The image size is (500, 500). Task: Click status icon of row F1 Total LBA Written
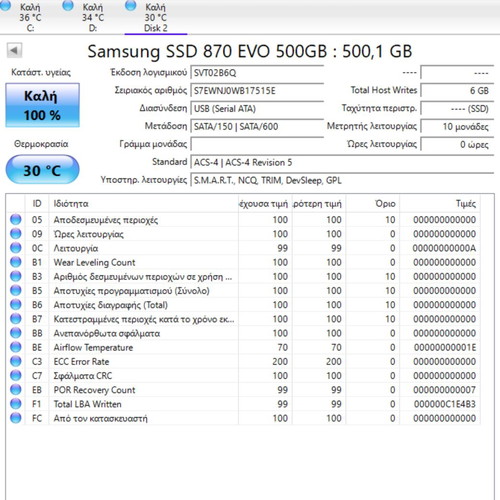[16, 404]
